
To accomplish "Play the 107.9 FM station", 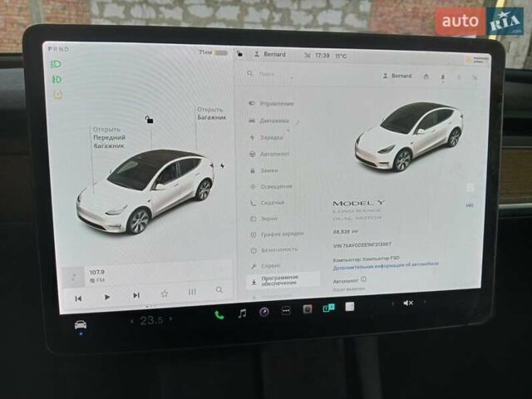I will pyautogui.click(x=107, y=298).
